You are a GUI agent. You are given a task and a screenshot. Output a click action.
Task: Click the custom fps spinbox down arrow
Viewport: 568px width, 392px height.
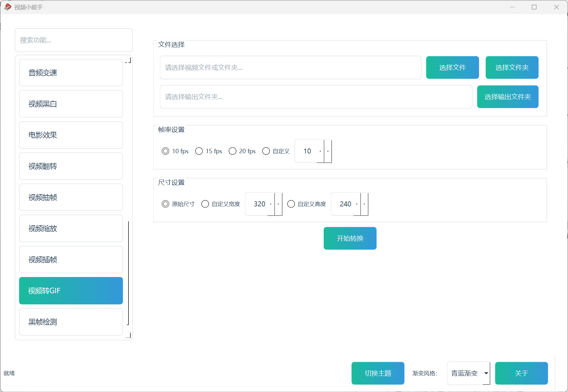[x=328, y=151]
